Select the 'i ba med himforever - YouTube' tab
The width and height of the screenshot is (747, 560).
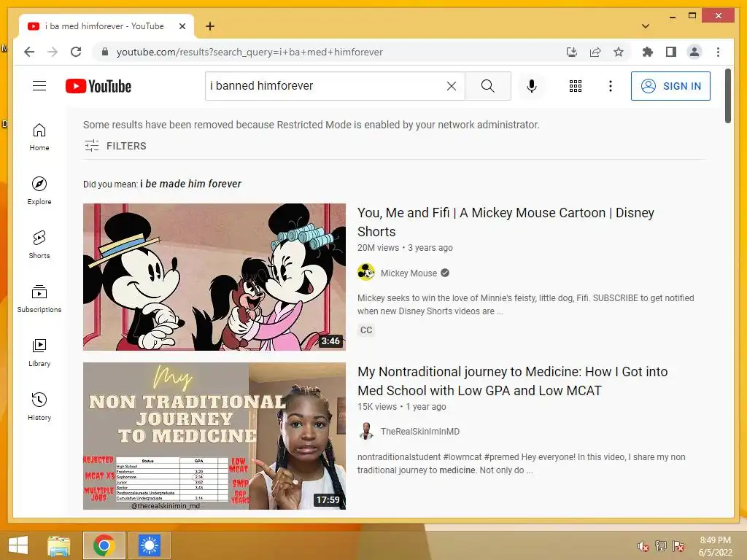pos(107,26)
